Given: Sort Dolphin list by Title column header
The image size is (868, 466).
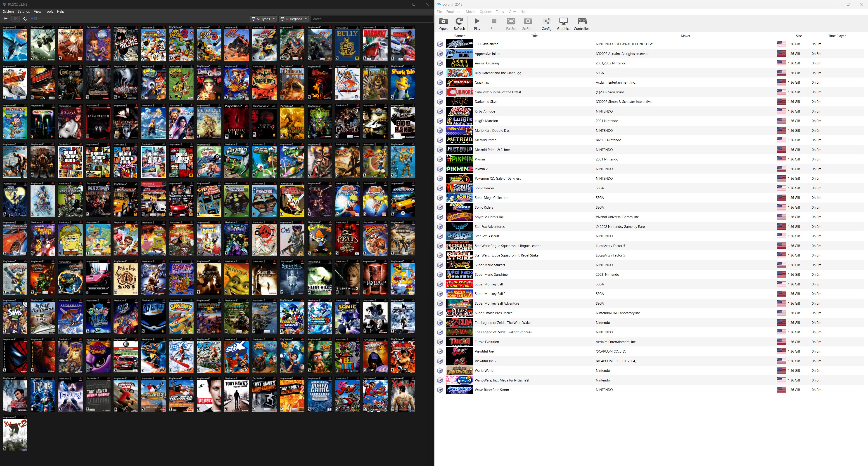Looking at the screenshot, I should pos(534,36).
